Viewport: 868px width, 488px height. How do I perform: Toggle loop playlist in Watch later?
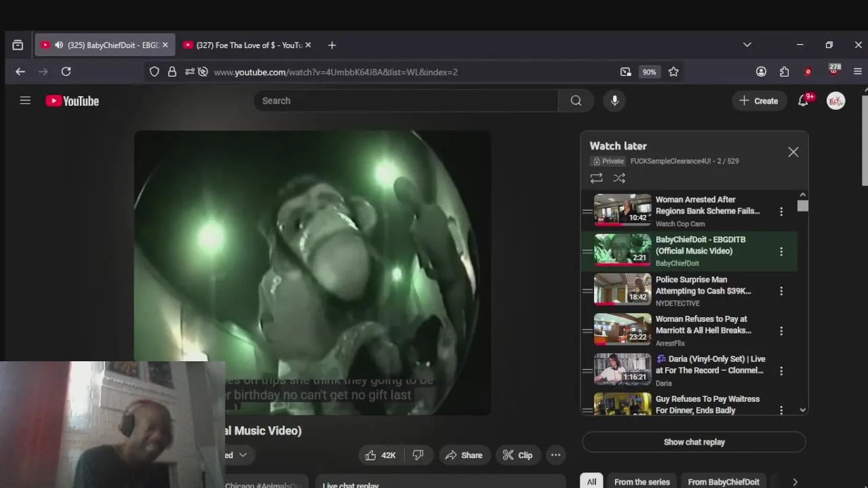(x=596, y=178)
